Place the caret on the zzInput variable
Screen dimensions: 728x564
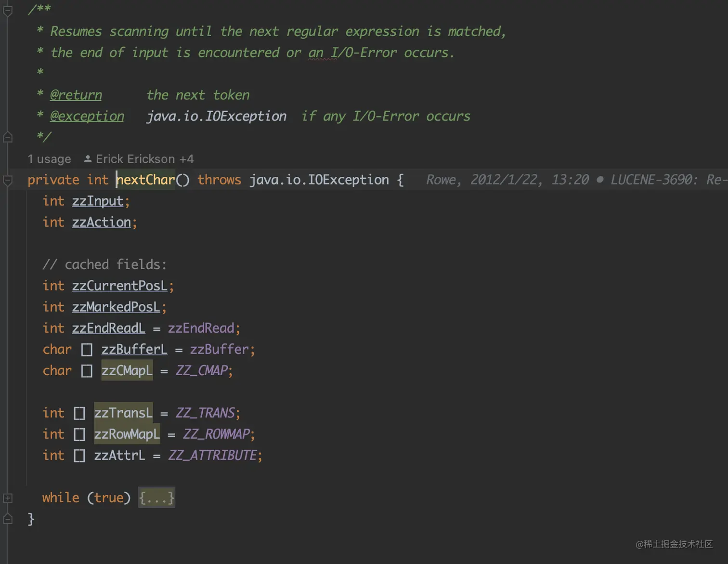coord(97,201)
